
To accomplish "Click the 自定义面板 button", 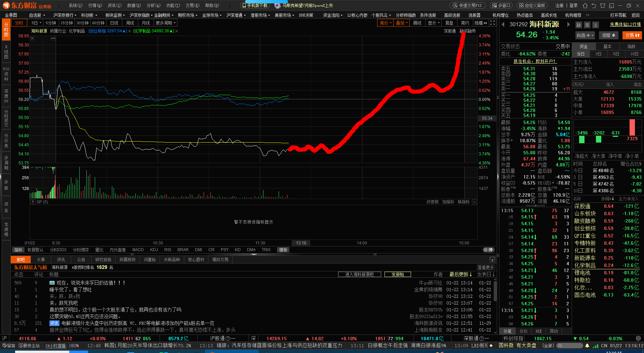I will tap(532, 5).
